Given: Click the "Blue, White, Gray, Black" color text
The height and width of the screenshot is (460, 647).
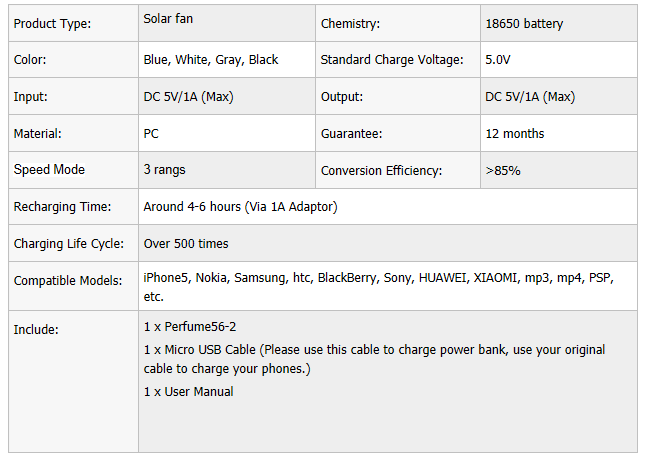Looking at the screenshot, I should 211,60.
